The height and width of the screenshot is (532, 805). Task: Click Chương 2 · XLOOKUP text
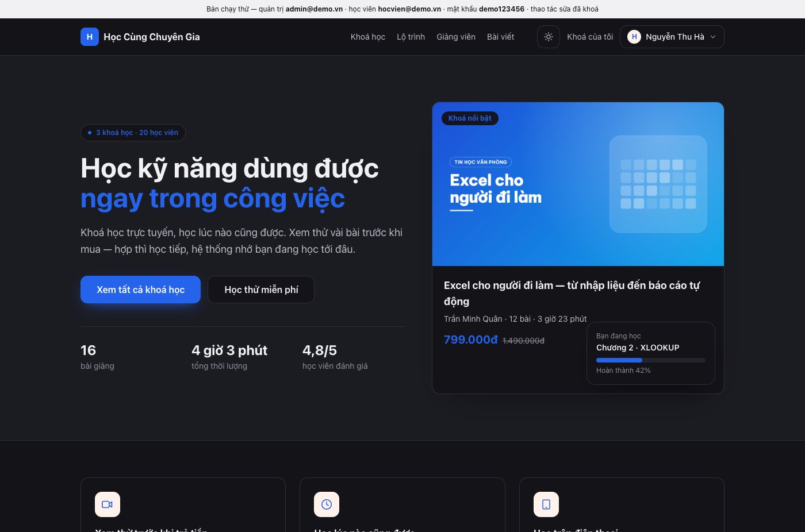pyautogui.click(x=638, y=348)
